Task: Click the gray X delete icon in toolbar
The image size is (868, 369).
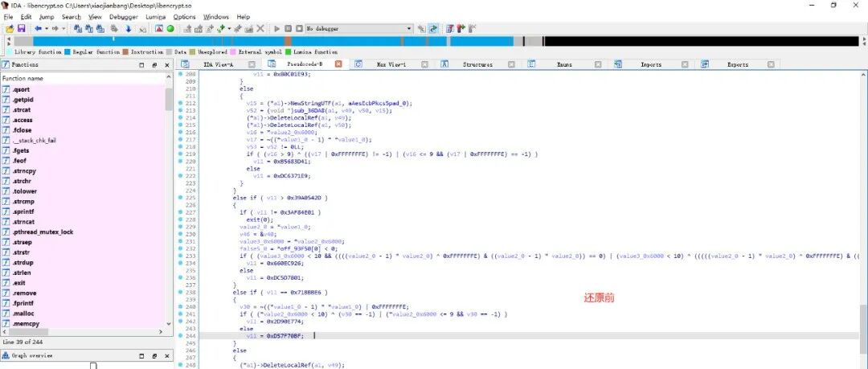Action: pos(260,28)
